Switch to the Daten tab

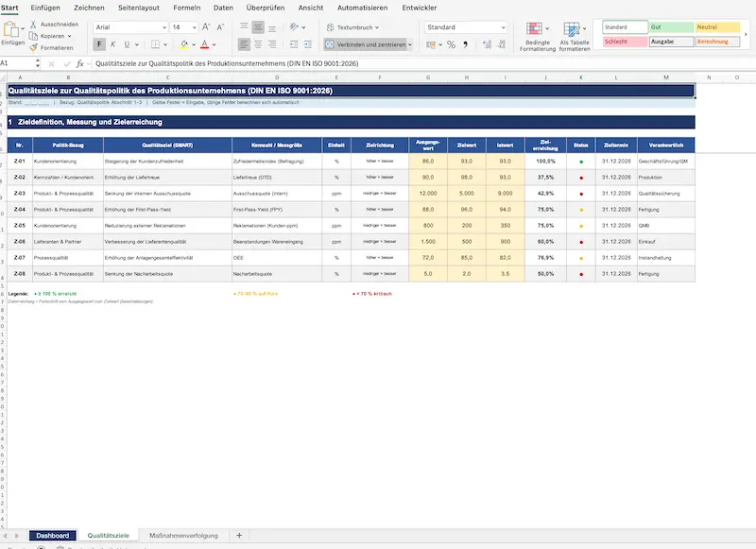(223, 8)
